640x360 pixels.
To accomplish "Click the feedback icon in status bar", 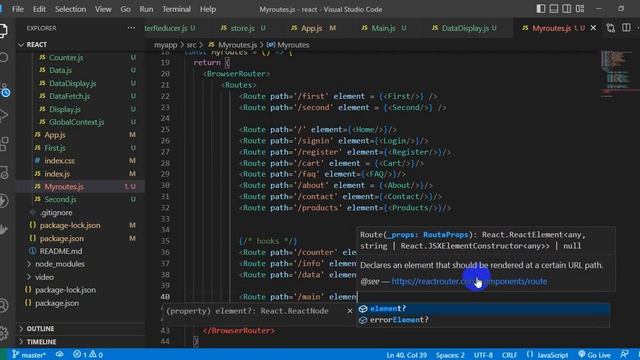I will coord(624,355).
